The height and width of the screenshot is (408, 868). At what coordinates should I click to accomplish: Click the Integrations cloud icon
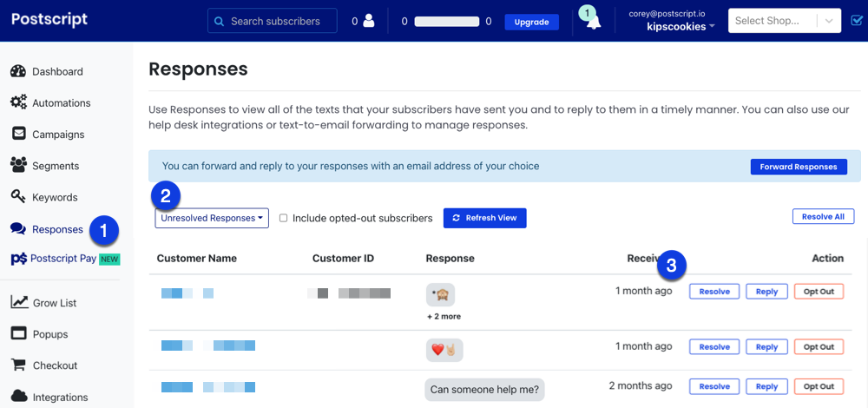[x=19, y=397]
